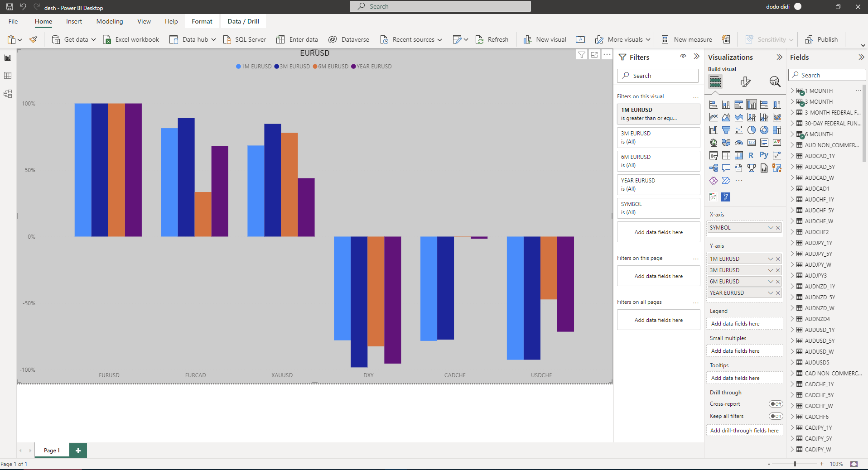
Task: Toggle 6M EURUSD legend series
Action: click(x=331, y=67)
